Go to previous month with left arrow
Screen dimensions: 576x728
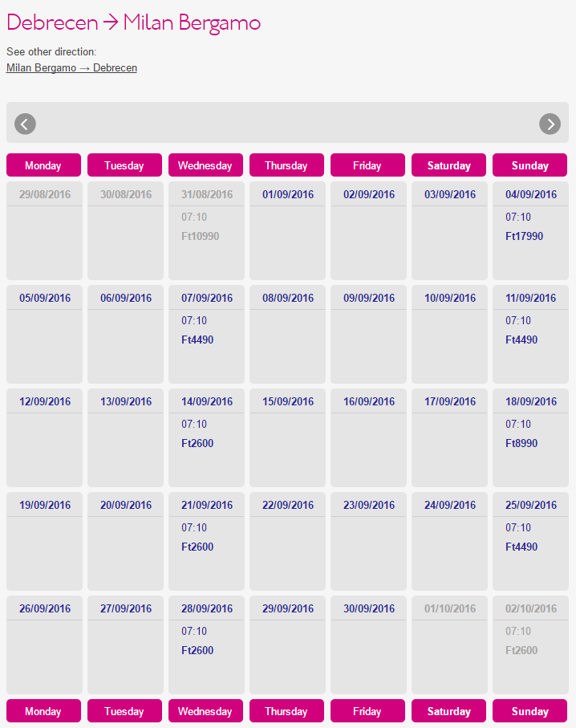25,124
